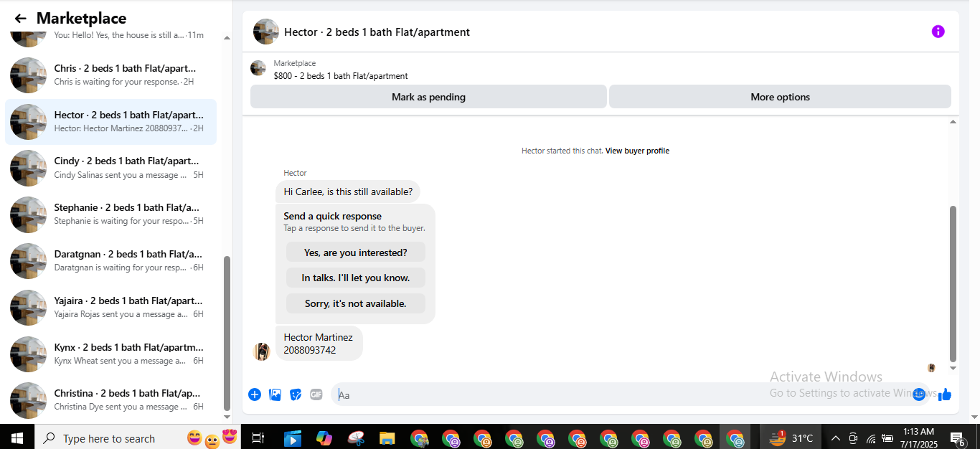This screenshot has width=980, height=449.
Task: Click the conversation list scrollbar
Action: (227, 333)
